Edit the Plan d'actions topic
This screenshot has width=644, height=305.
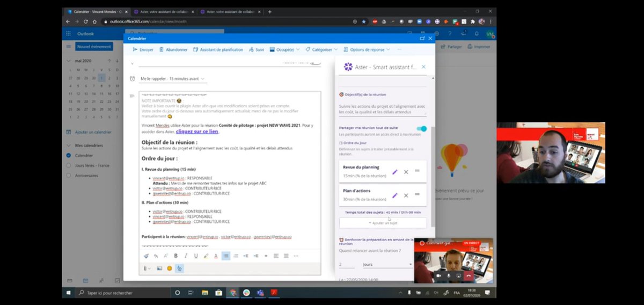(395, 195)
